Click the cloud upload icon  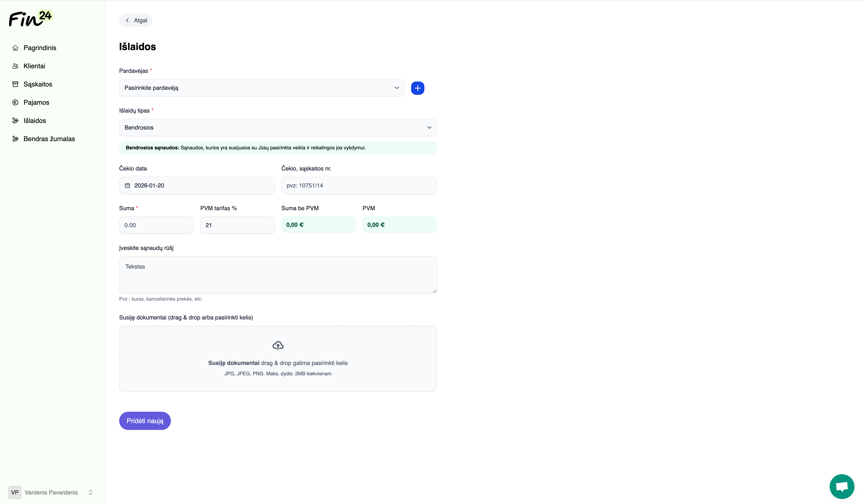coord(278,345)
